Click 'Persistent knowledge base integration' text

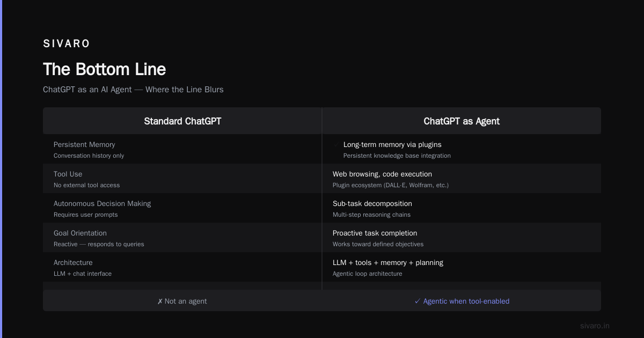coord(397,156)
